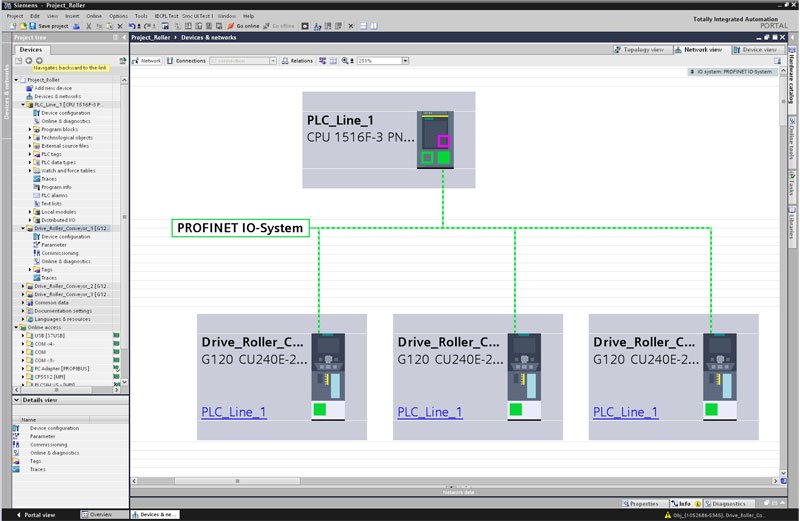Expand the Drive_Roller_Conveyor_2 tree node
Screen dimensions: 800x521
tap(24, 285)
